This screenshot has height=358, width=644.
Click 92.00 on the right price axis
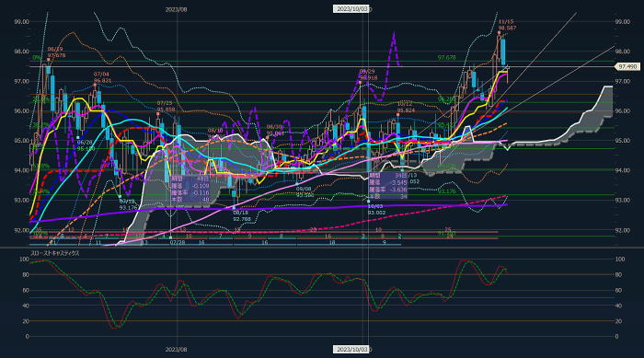point(622,230)
